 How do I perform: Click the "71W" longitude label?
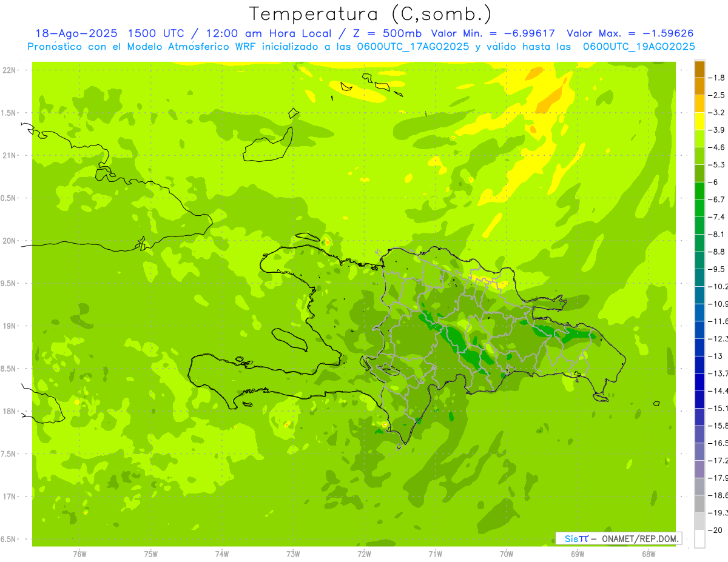(x=435, y=554)
